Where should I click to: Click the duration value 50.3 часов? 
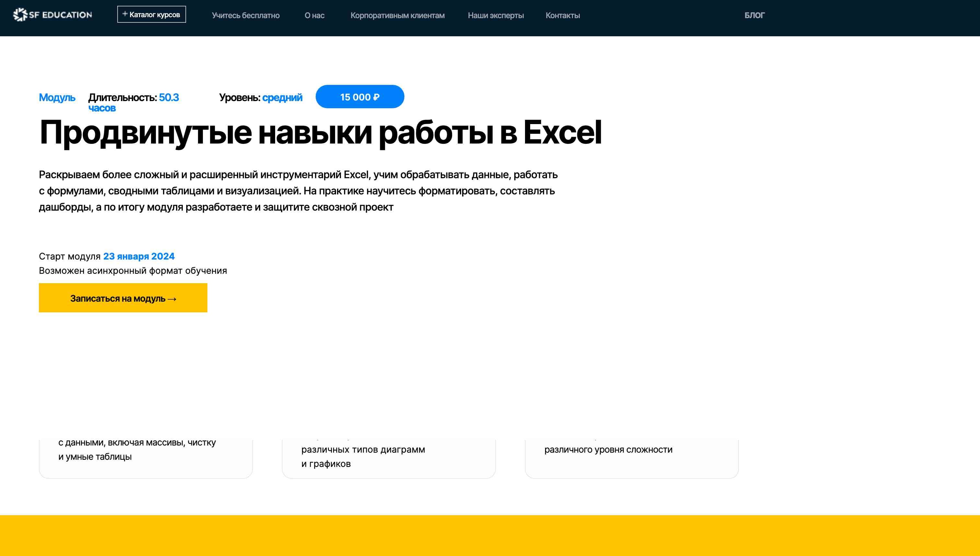coord(169,98)
